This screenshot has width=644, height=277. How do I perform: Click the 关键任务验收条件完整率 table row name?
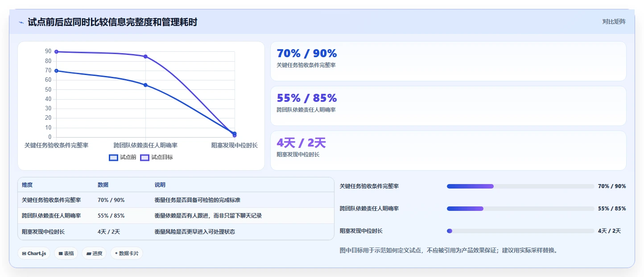pyautogui.click(x=51, y=200)
